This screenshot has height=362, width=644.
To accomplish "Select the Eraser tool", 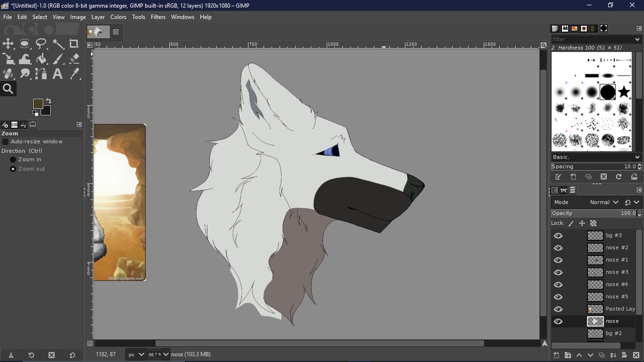I will (74, 59).
